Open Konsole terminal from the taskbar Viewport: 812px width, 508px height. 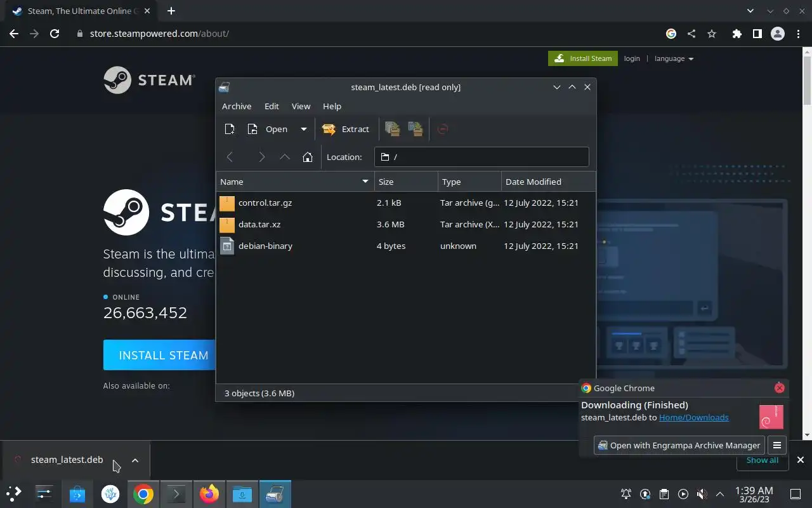pyautogui.click(x=176, y=494)
